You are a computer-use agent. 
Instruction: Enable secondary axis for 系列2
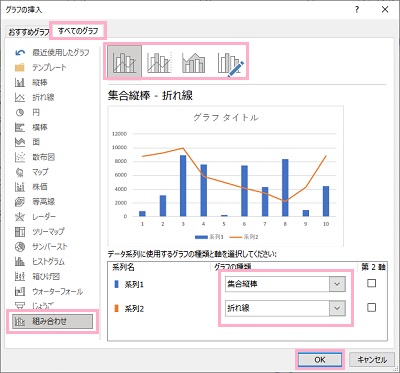(x=371, y=308)
